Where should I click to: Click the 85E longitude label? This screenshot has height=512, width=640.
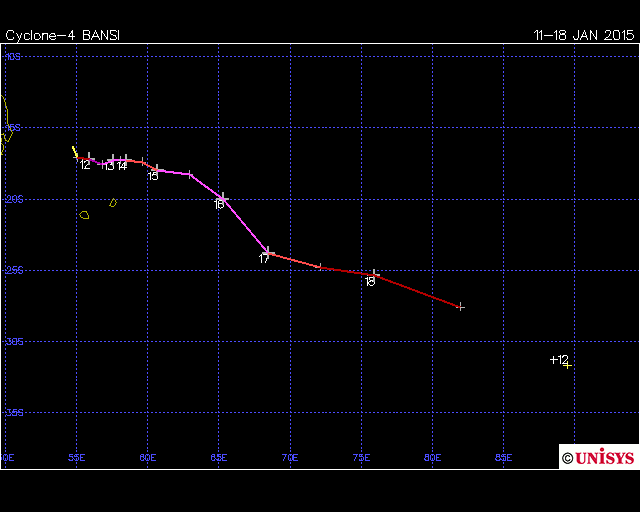click(503, 458)
